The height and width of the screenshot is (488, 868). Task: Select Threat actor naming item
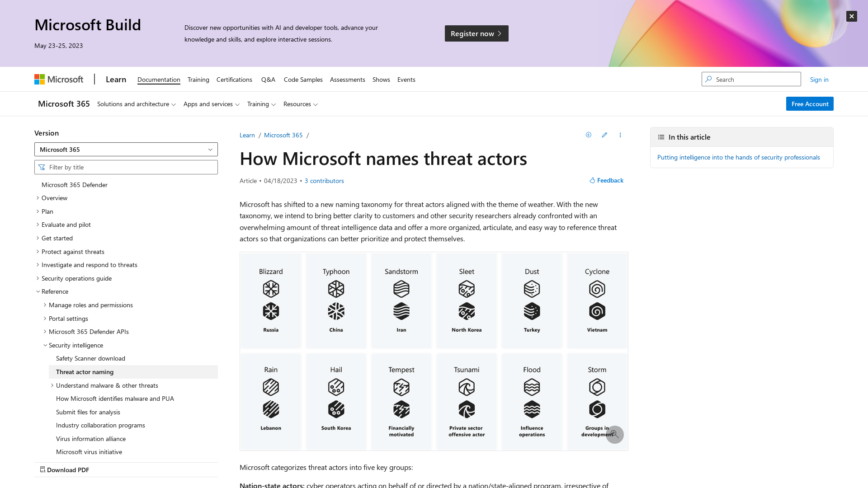[x=133, y=372]
